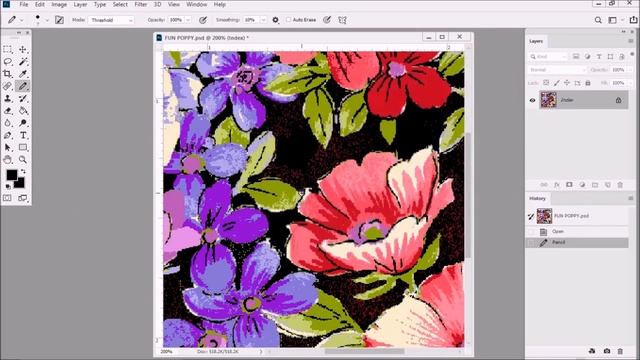
Task: Toggle Quick Mask mode
Action: tap(7, 198)
